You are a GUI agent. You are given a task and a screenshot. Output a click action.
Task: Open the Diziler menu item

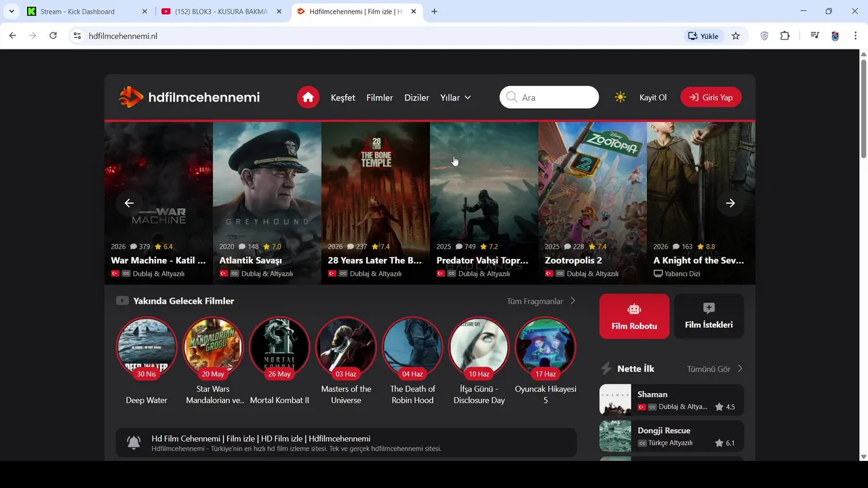tap(416, 98)
